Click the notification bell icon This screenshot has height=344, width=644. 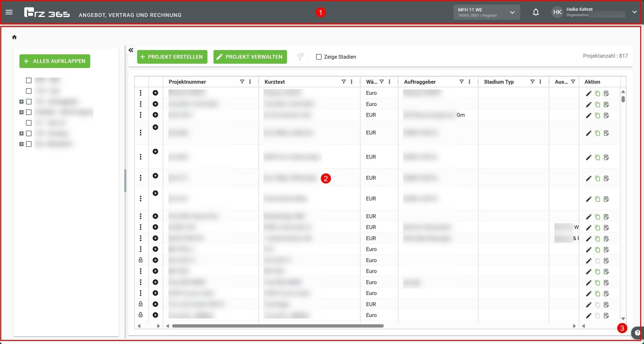click(535, 12)
